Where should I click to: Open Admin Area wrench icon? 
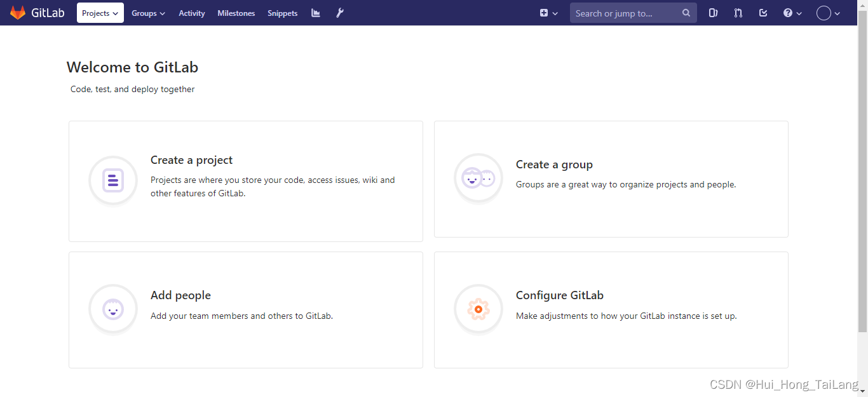click(340, 13)
